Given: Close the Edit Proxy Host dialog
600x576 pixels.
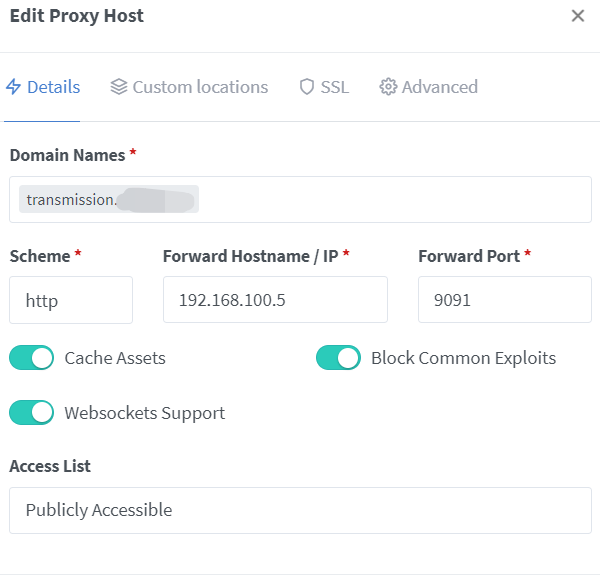Looking at the screenshot, I should (x=577, y=16).
